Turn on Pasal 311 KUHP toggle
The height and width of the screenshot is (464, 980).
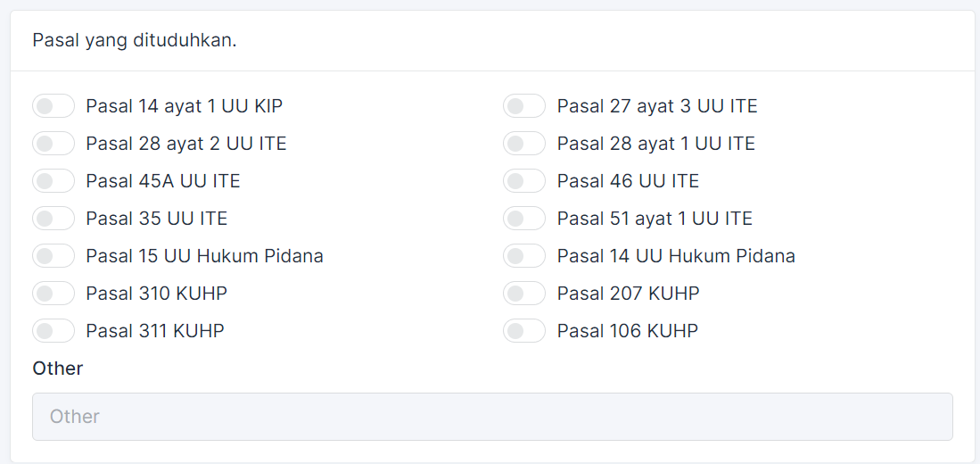click(54, 331)
